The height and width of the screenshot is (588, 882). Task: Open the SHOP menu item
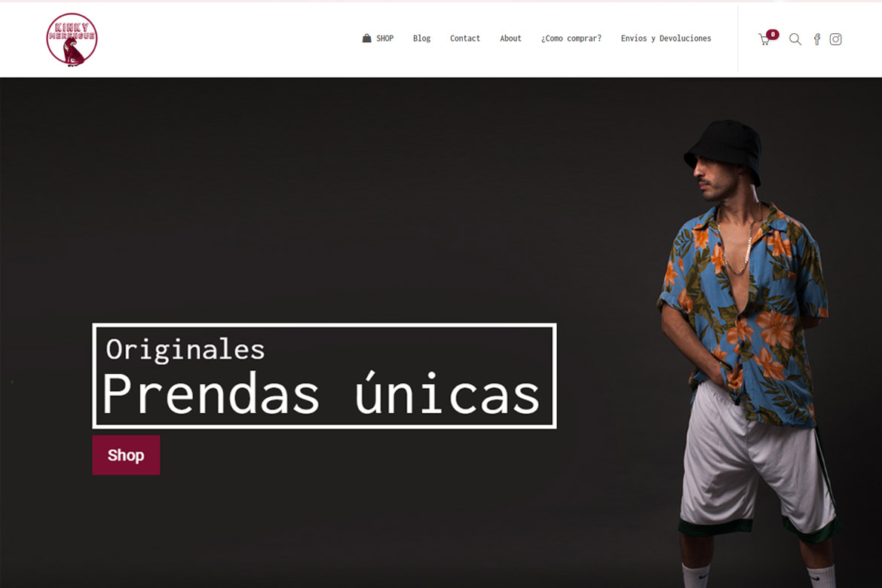(x=384, y=38)
